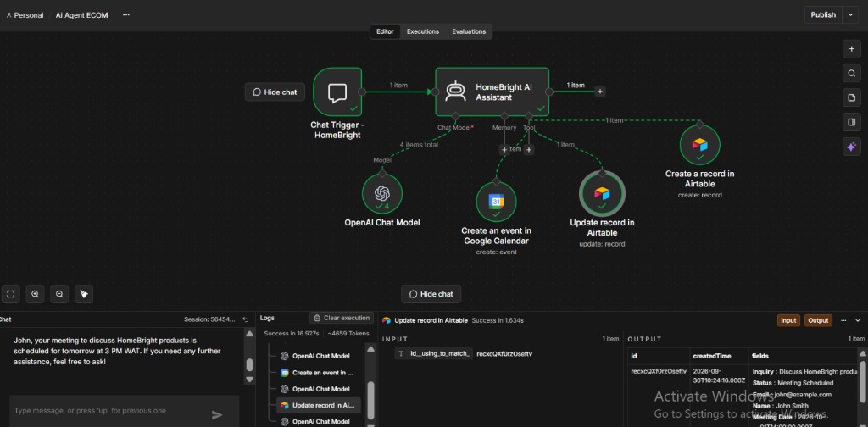Send the chat message with the arrow icon

point(217,415)
